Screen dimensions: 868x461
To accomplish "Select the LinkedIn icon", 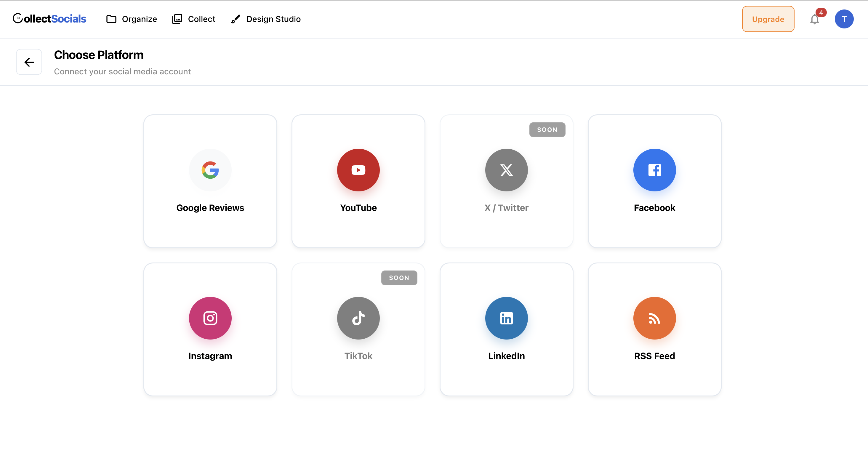I will point(506,318).
